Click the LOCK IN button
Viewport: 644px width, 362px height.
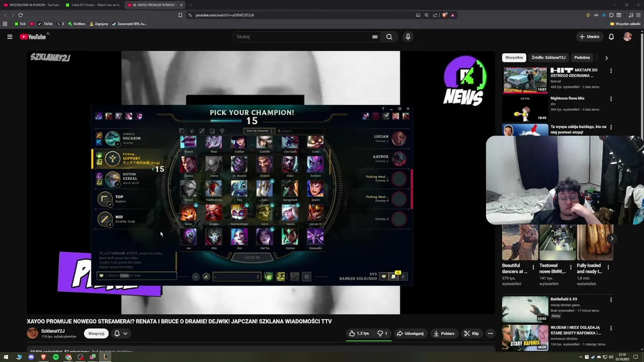click(252, 257)
